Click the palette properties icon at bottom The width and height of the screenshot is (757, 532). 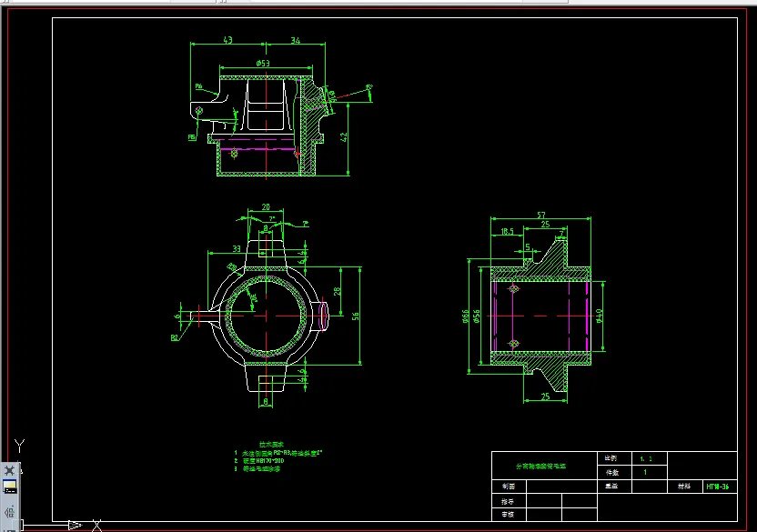(10, 512)
